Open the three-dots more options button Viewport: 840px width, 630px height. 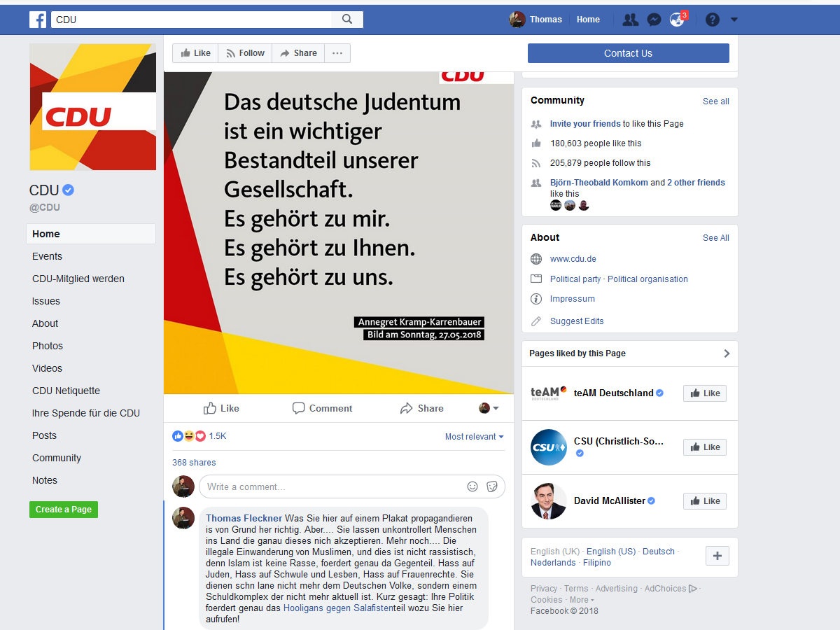(337, 53)
